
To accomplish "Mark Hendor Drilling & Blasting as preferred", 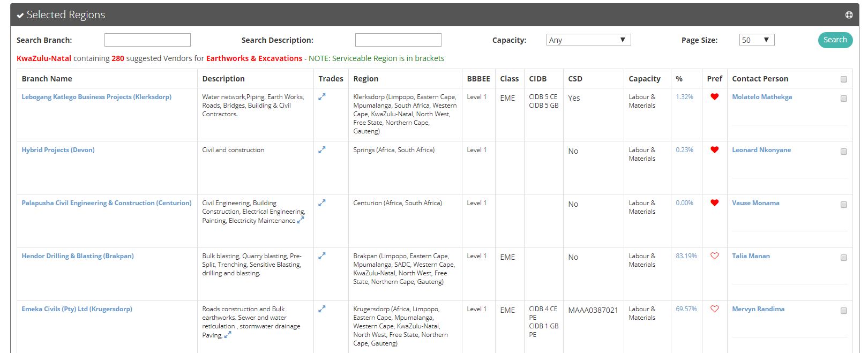I will (x=714, y=256).
